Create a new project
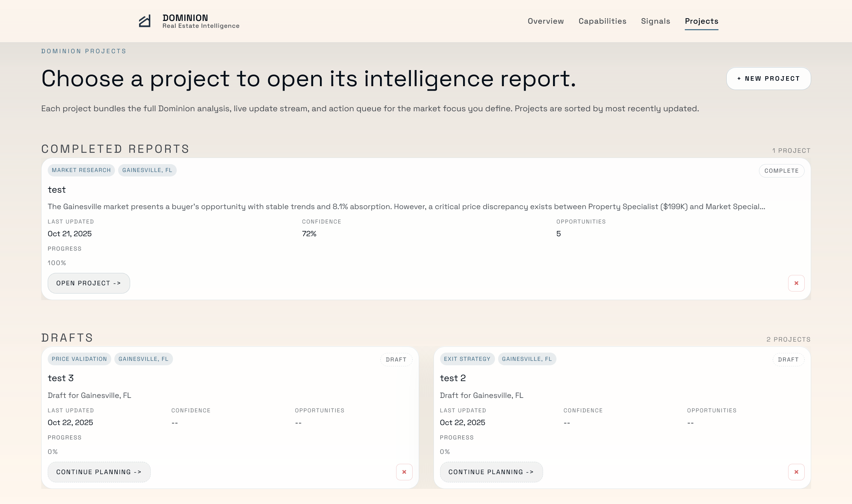Image resolution: width=852 pixels, height=504 pixels. pos(768,79)
